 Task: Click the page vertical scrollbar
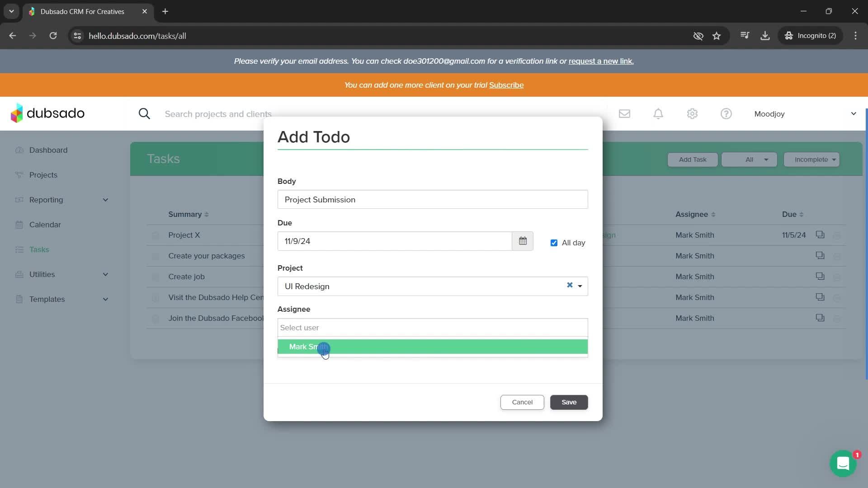pyautogui.click(x=866, y=244)
